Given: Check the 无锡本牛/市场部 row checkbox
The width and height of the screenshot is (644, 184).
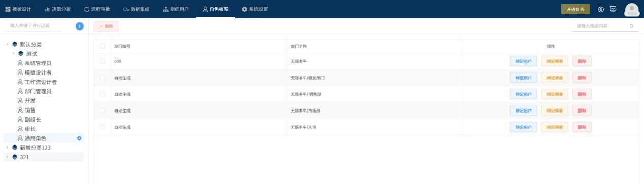Looking at the screenshot, I should pos(102,111).
